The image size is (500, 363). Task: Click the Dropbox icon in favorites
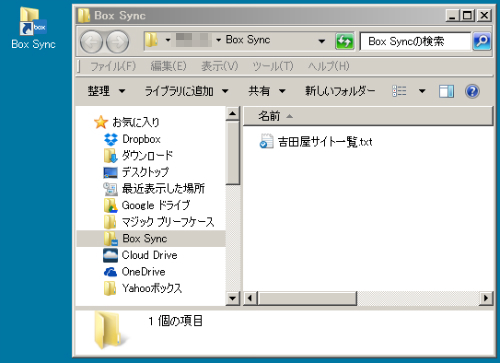coord(111,139)
